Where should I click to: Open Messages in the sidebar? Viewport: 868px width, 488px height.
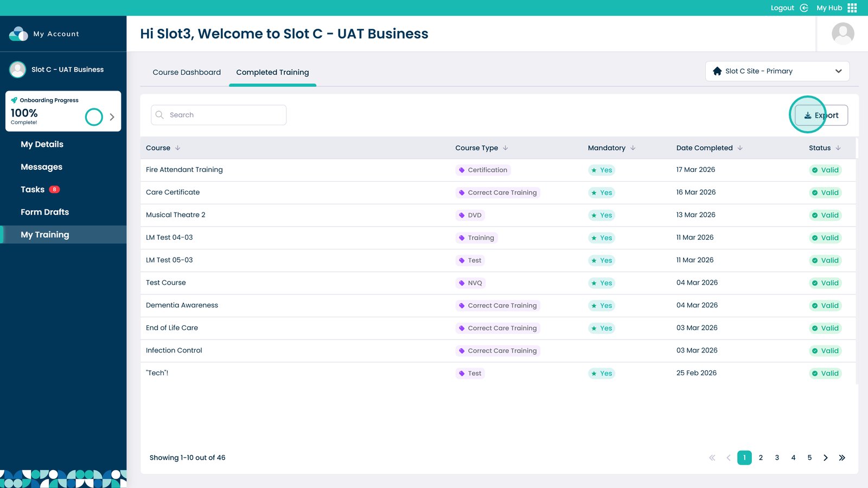click(41, 167)
